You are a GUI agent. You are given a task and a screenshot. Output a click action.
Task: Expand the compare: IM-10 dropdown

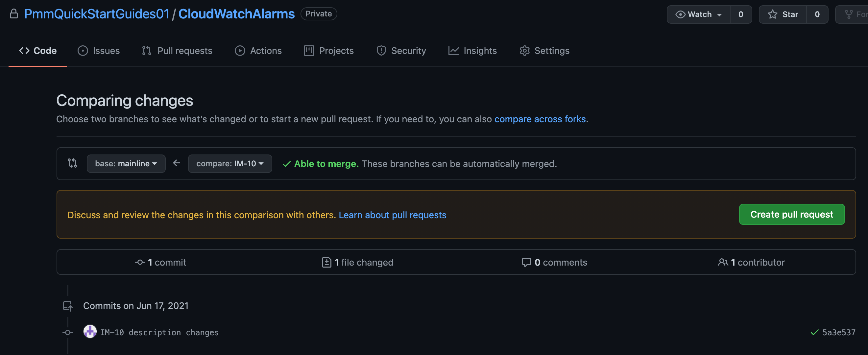tap(230, 163)
